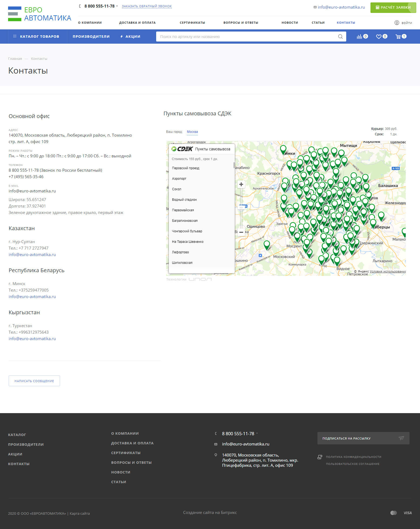Click the user profile icon next to Войти
Viewport: 420px width, 529px height.
397,23
